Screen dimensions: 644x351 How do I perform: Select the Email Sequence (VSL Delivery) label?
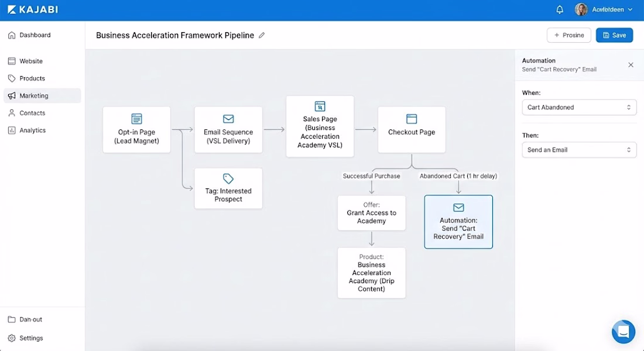click(228, 137)
